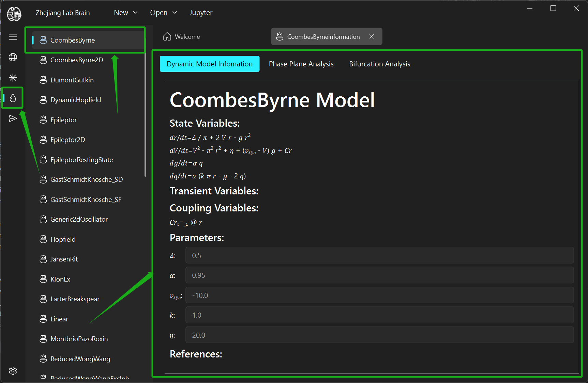
Task: Click the robot icon beside Hopfield
Action: click(x=43, y=239)
